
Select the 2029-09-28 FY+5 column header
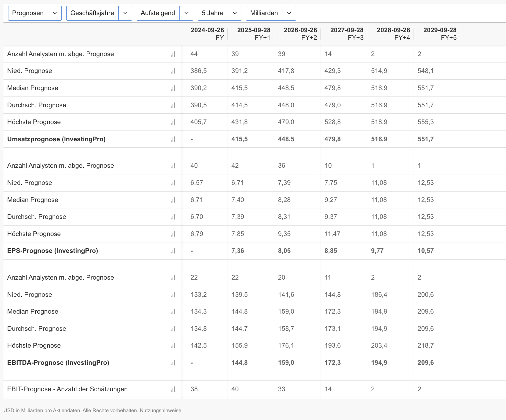440,34
